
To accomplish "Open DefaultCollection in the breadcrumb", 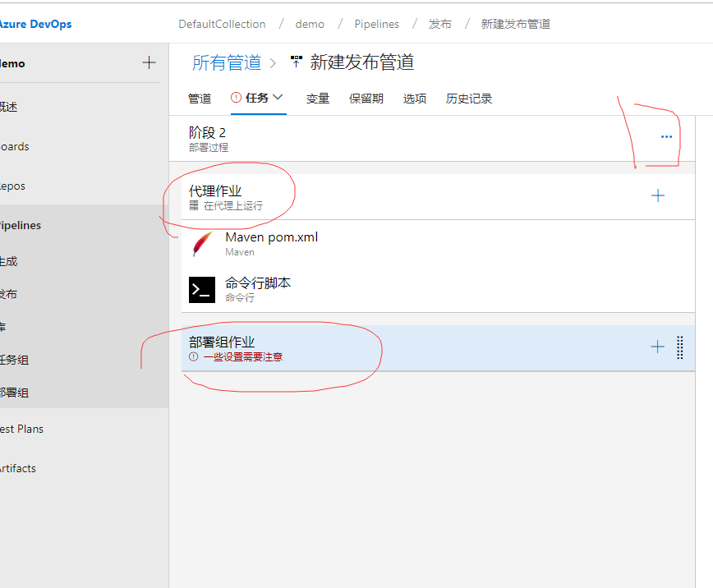I will point(222,24).
